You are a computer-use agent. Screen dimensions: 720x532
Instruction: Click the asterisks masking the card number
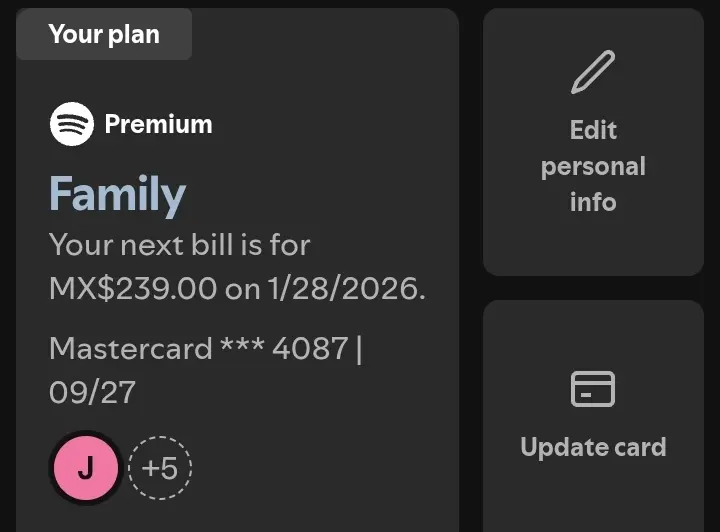[x=242, y=344]
